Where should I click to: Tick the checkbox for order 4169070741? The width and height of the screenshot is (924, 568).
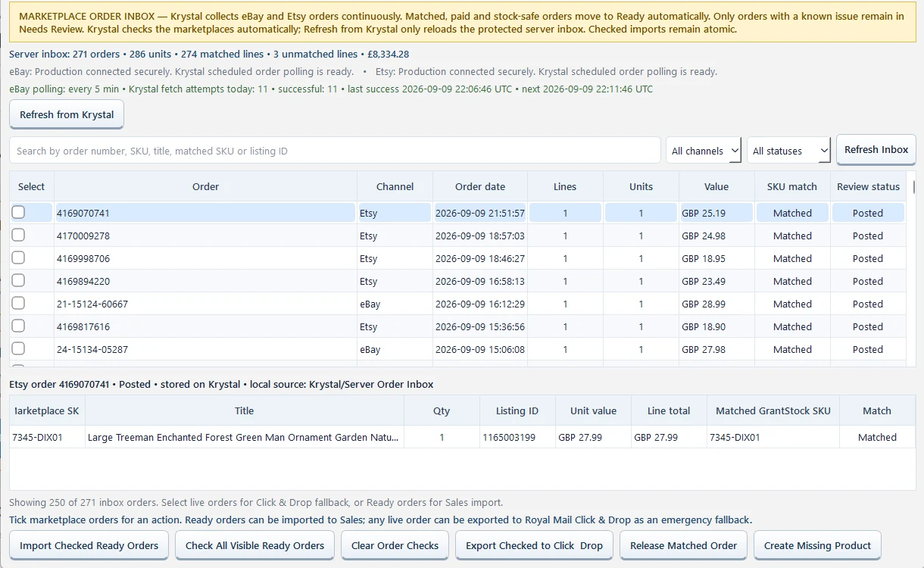[18, 212]
